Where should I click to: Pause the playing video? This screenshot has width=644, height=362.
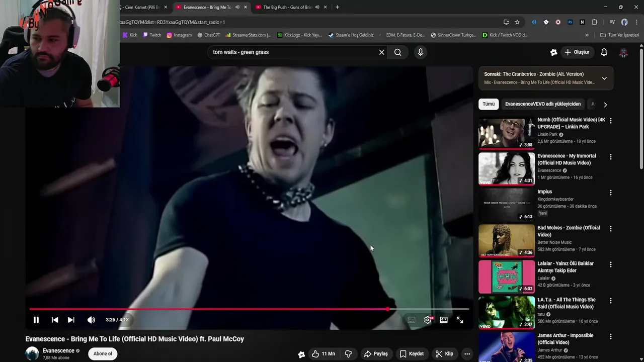[x=36, y=320]
